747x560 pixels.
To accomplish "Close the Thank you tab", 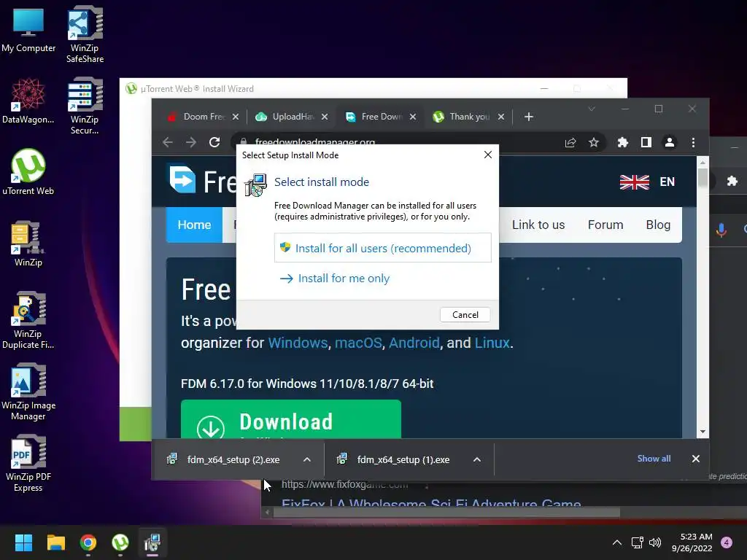I will coord(501,117).
